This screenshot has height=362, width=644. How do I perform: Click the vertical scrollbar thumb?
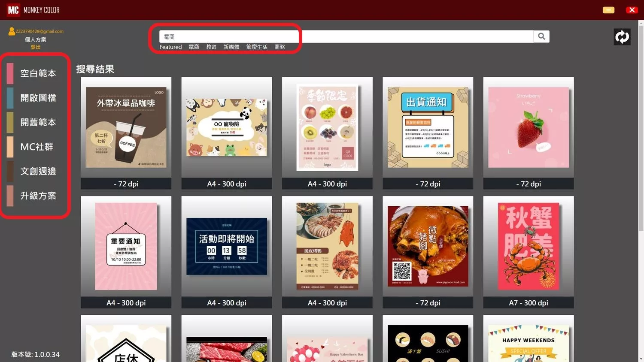point(641,129)
